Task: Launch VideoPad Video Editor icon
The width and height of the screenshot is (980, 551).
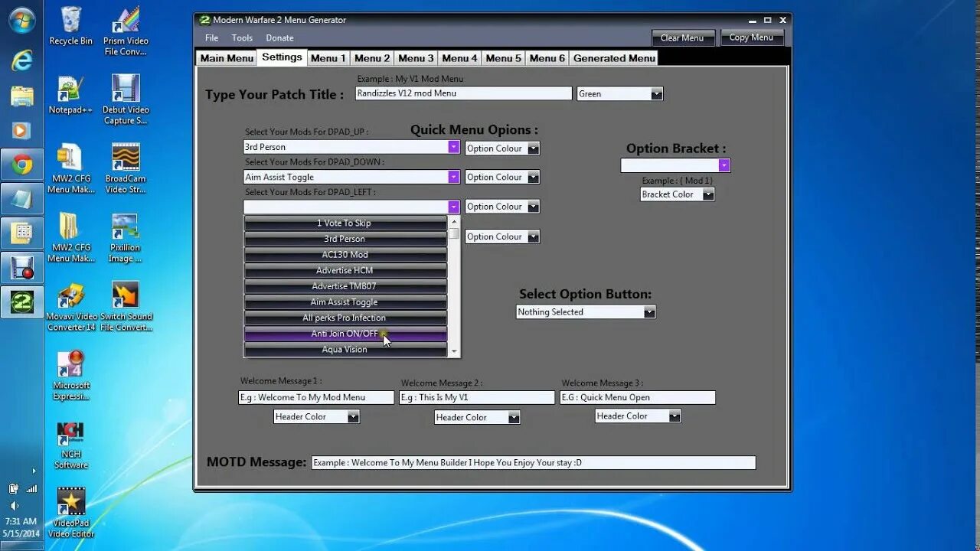Action: click(x=70, y=514)
